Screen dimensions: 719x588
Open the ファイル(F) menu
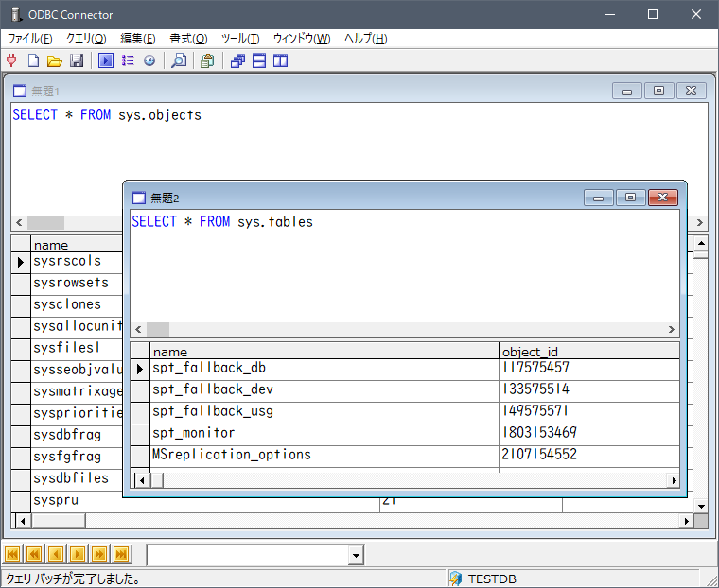[x=30, y=39]
